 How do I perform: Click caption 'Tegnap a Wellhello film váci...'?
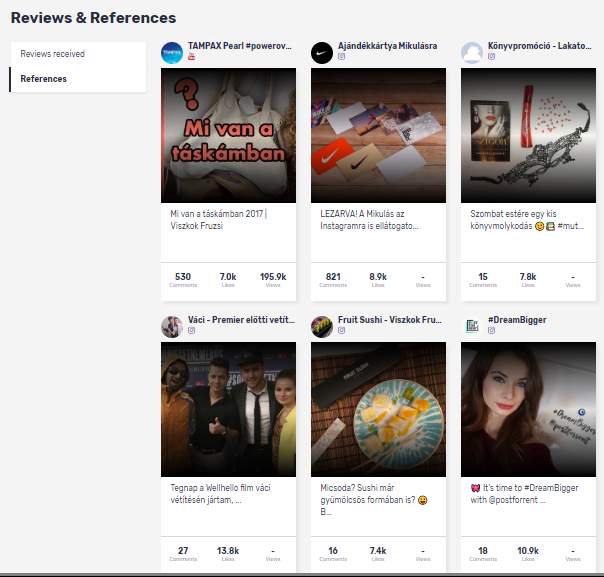[220, 494]
